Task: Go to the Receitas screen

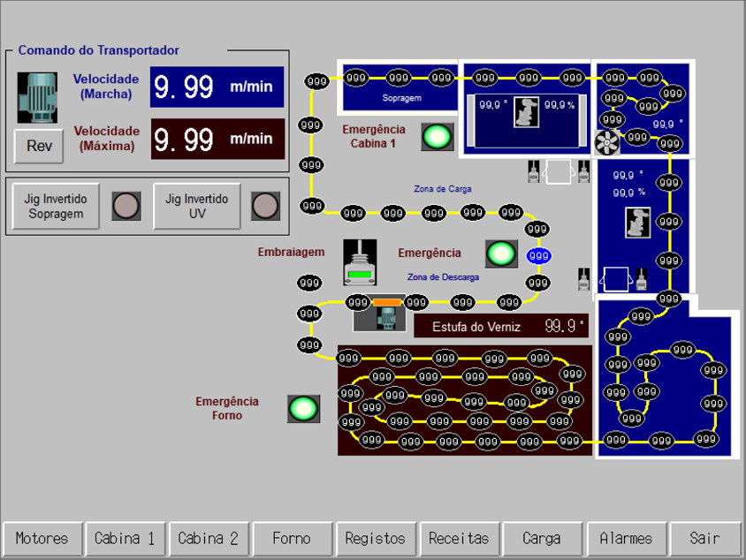Action: point(459,538)
